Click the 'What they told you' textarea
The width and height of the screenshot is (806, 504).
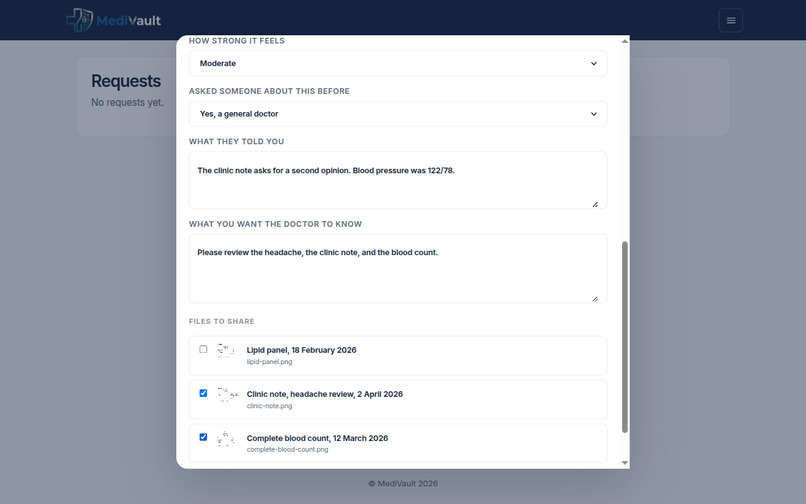pos(398,180)
